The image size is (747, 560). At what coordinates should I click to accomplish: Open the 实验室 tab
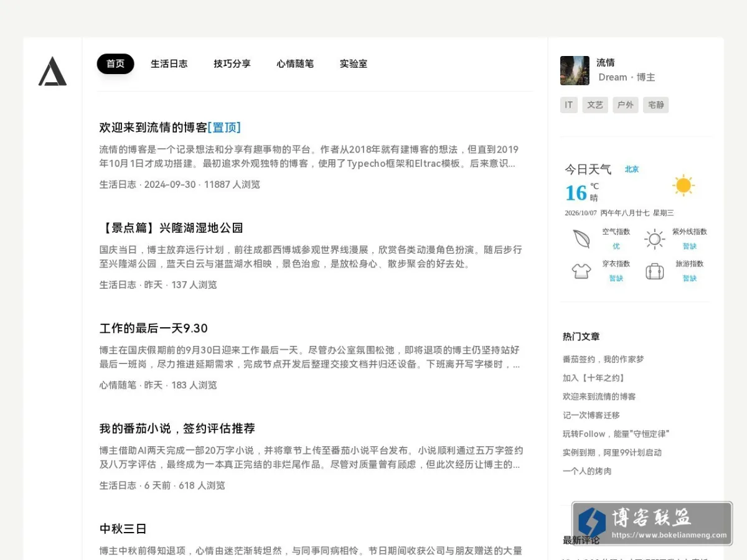click(x=354, y=63)
